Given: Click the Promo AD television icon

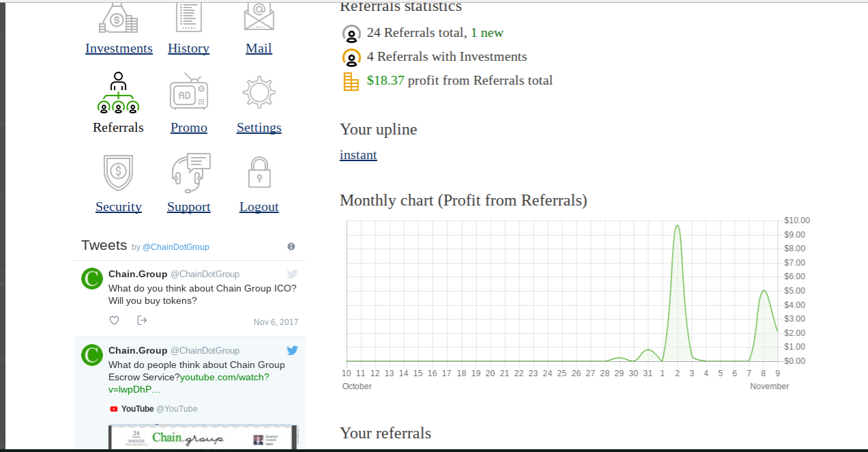Looking at the screenshot, I should [188, 94].
